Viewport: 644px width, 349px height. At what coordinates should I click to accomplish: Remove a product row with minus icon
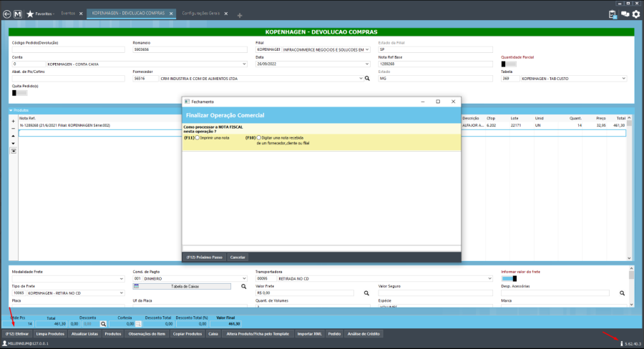click(x=13, y=129)
